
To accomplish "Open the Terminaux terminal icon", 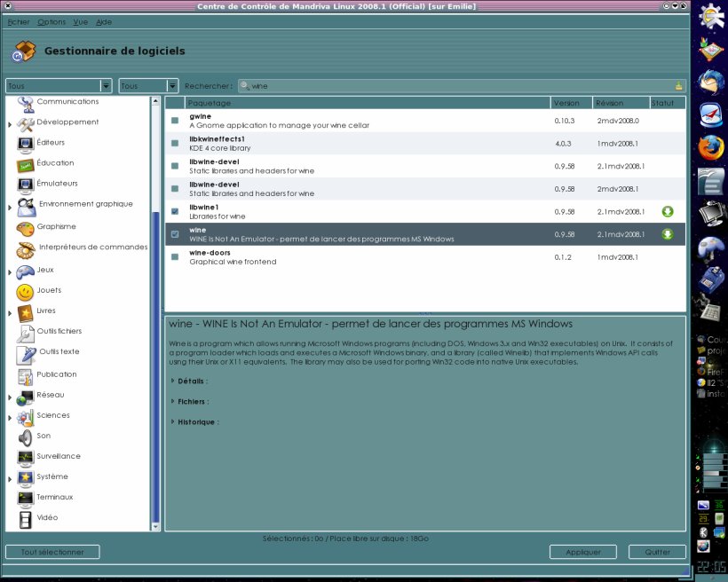I will (26, 499).
